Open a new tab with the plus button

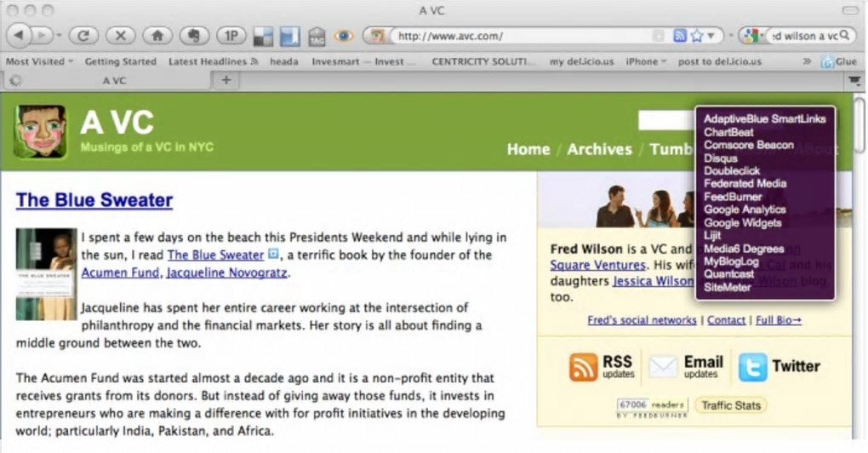[226, 80]
